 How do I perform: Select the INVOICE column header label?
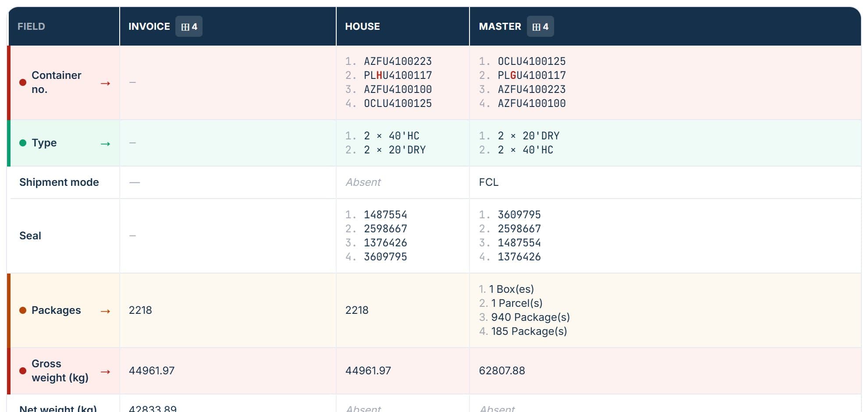point(149,26)
